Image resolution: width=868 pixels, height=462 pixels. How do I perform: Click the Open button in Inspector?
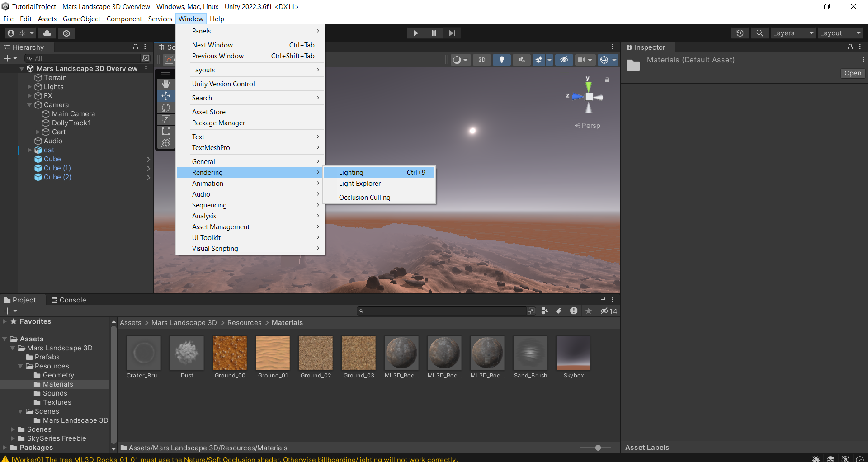(x=853, y=73)
